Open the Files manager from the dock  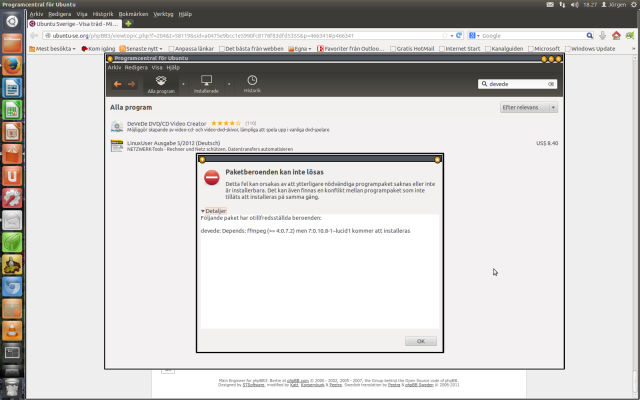pos(12,43)
